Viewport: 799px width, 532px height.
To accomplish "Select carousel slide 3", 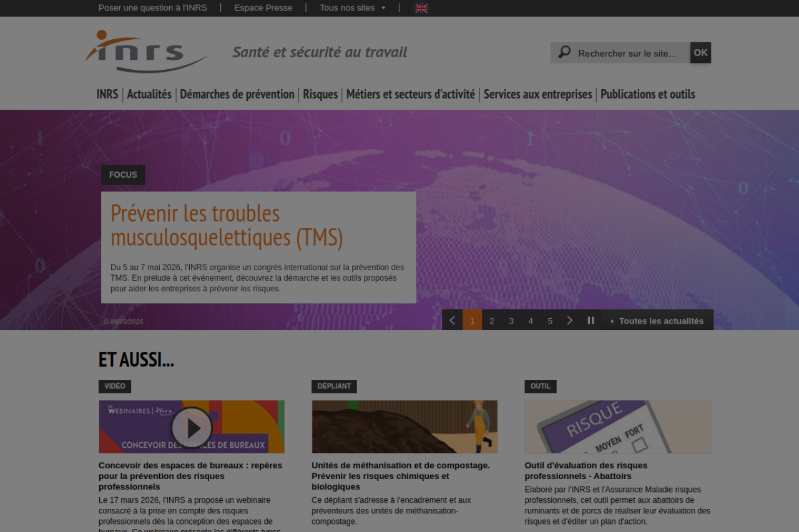I will click(511, 321).
